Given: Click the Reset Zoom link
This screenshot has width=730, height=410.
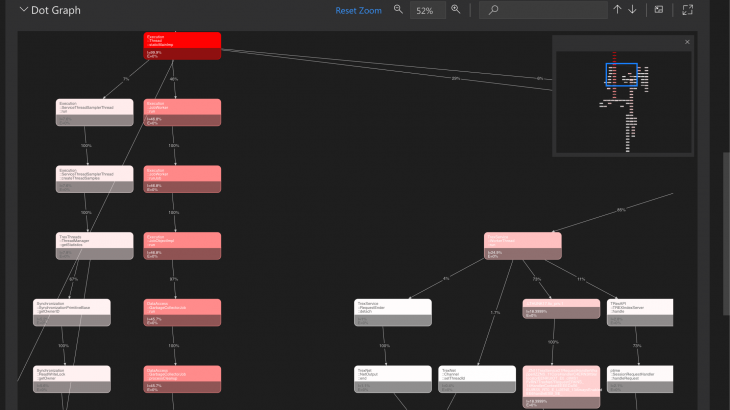Looking at the screenshot, I should coord(358,10).
